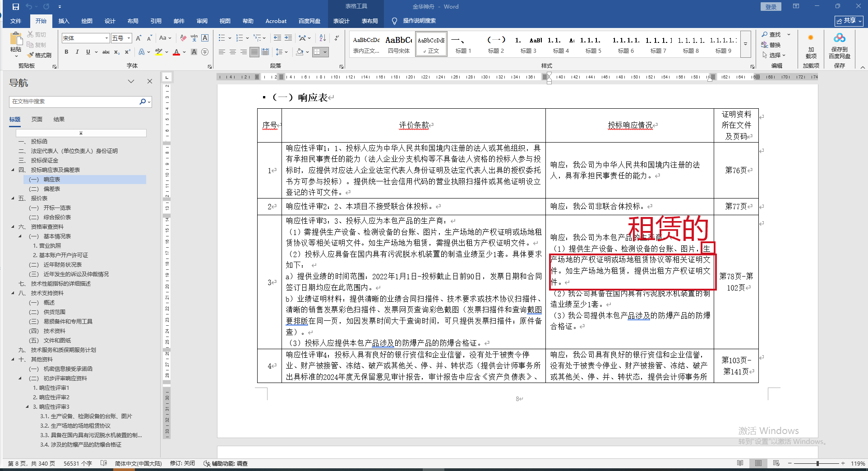Click the 登录 (Sign in) button
Viewport: 868px width, 471px height.
click(771, 7)
